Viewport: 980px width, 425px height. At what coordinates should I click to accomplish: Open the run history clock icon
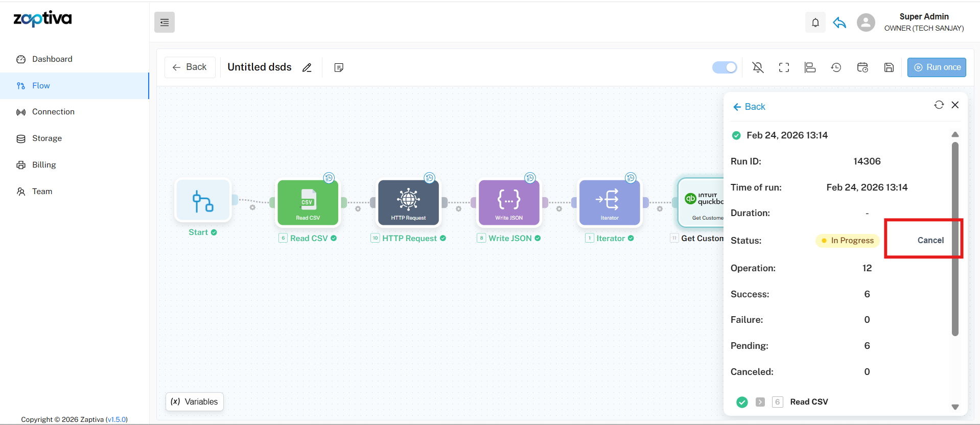(836, 67)
